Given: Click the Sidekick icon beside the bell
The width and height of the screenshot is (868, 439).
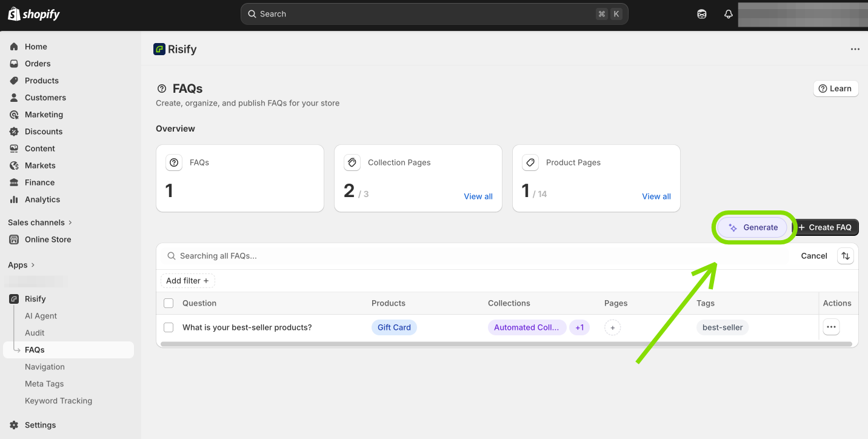Looking at the screenshot, I should pyautogui.click(x=702, y=14).
